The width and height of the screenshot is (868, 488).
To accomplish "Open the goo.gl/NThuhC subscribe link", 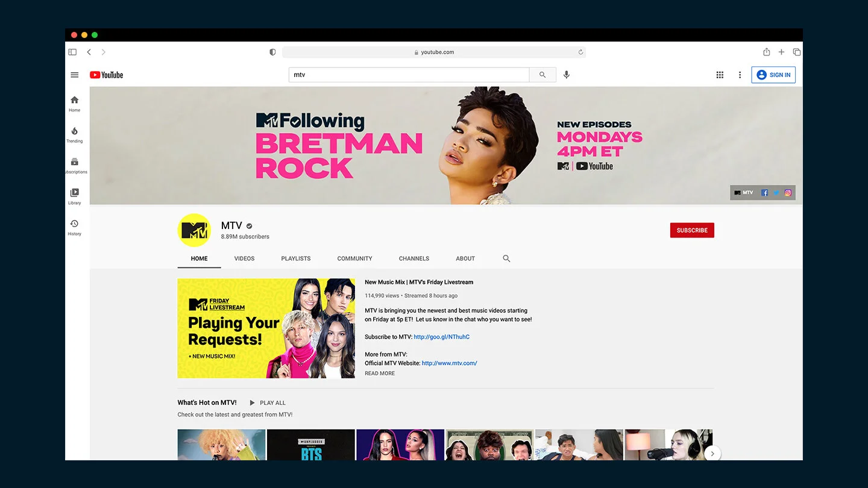I will (x=442, y=337).
